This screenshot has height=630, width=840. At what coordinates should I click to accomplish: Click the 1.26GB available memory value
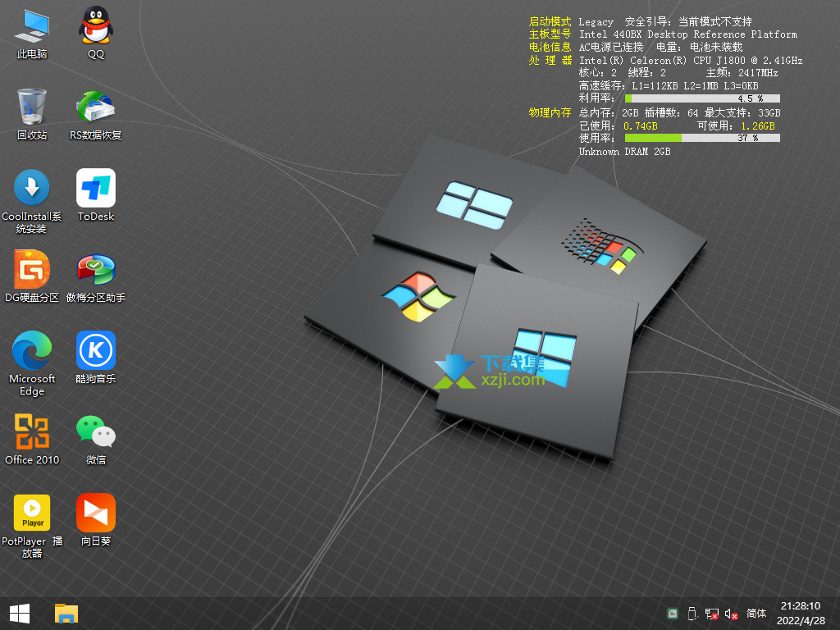click(x=758, y=126)
